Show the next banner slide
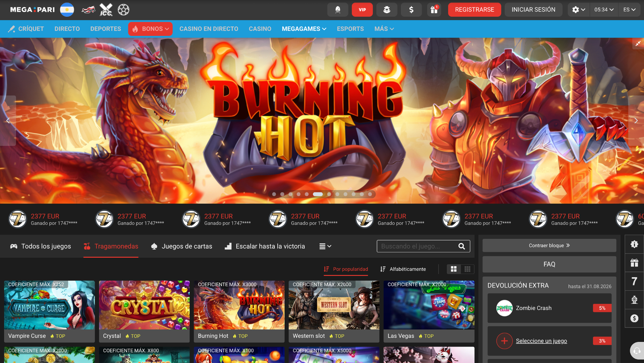 (x=636, y=121)
